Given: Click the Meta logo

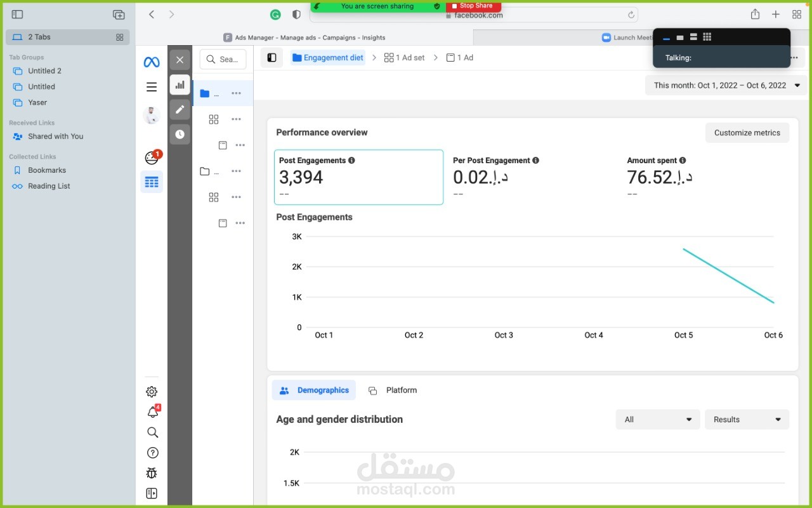Looking at the screenshot, I should pos(152,62).
